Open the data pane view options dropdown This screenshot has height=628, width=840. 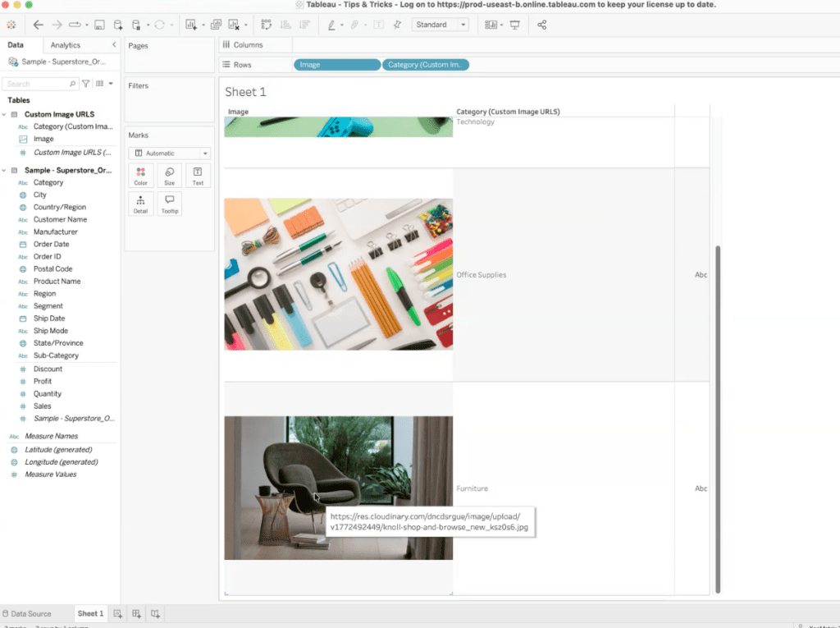pyautogui.click(x=111, y=84)
